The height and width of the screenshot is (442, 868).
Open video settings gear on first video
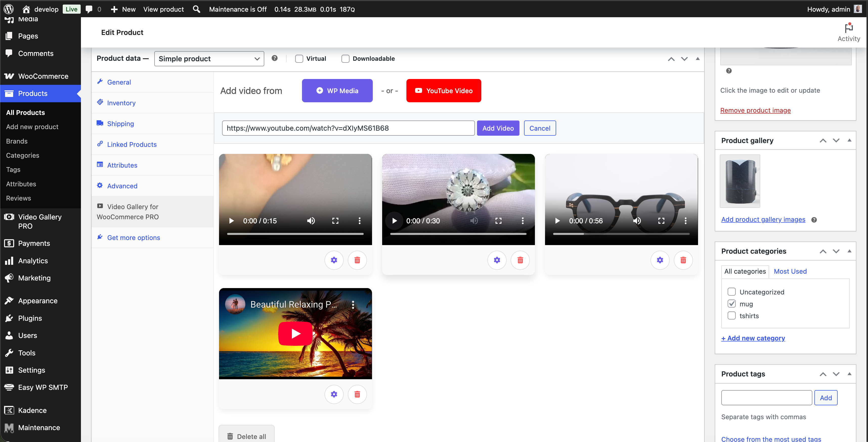(x=334, y=260)
